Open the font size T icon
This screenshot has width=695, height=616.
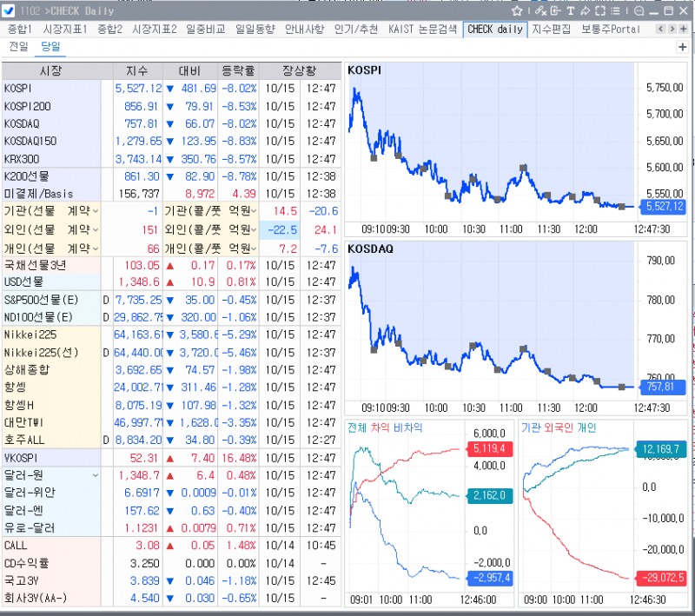click(x=571, y=11)
